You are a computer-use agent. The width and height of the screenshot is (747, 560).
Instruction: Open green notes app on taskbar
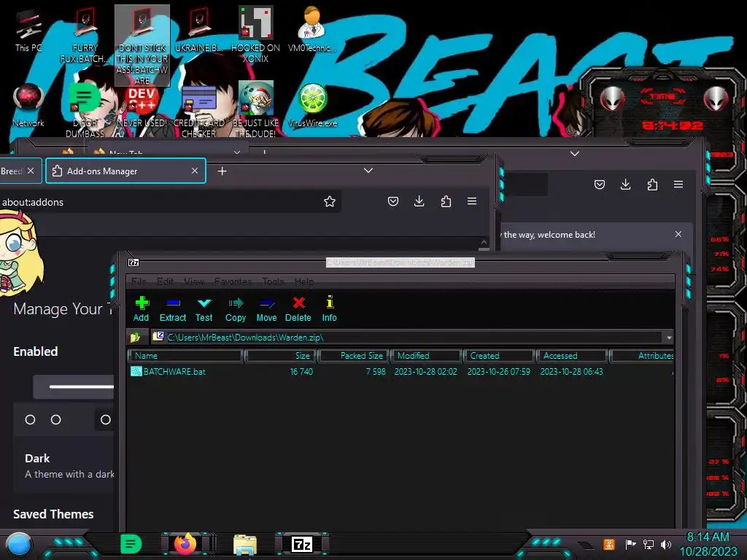(x=131, y=544)
